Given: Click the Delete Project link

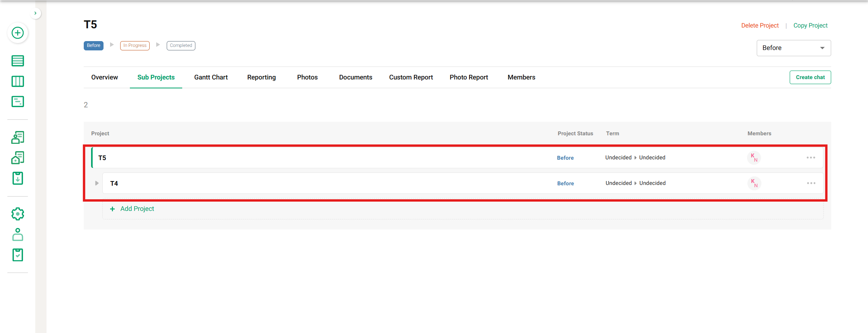Looking at the screenshot, I should click(x=759, y=26).
